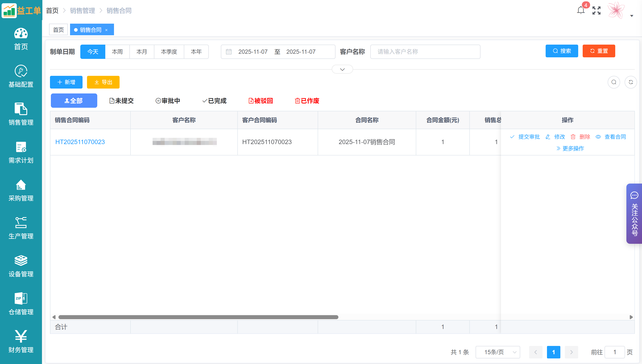Expand more search filters chevron
Screen dimensions: 642x364
(342, 70)
